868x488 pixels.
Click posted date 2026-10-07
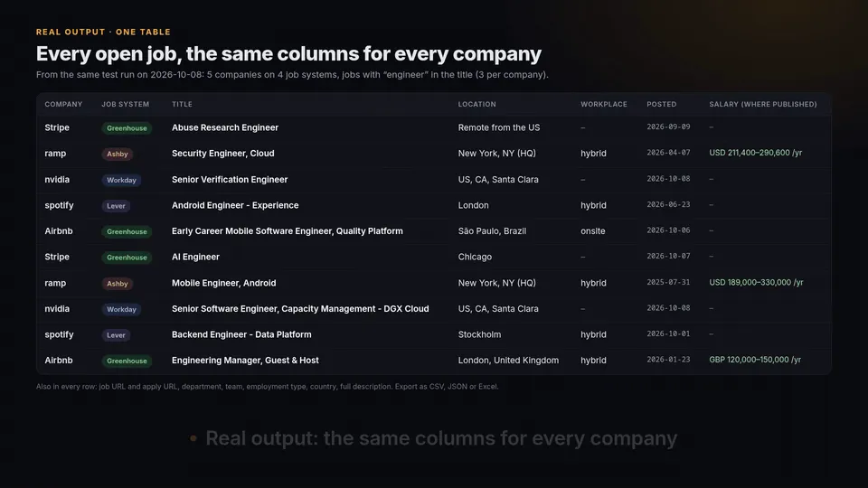pyautogui.click(x=668, y=256)
